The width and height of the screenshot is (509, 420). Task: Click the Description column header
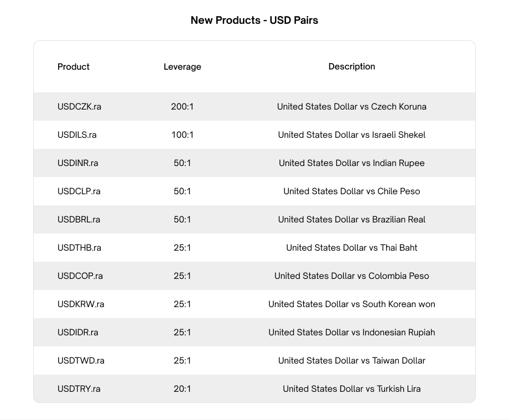351,66
